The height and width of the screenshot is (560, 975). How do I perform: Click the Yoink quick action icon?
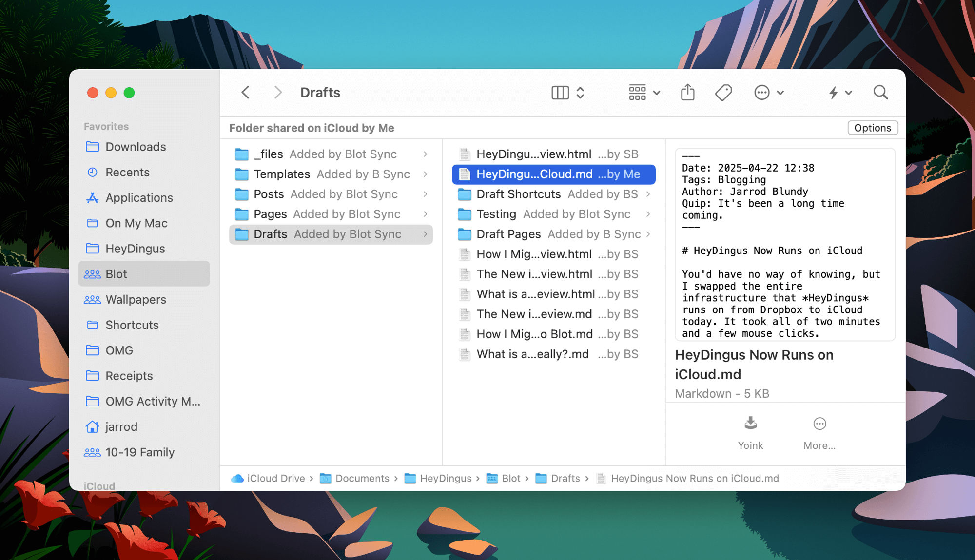pyautogui.click(x=750, y=424)
